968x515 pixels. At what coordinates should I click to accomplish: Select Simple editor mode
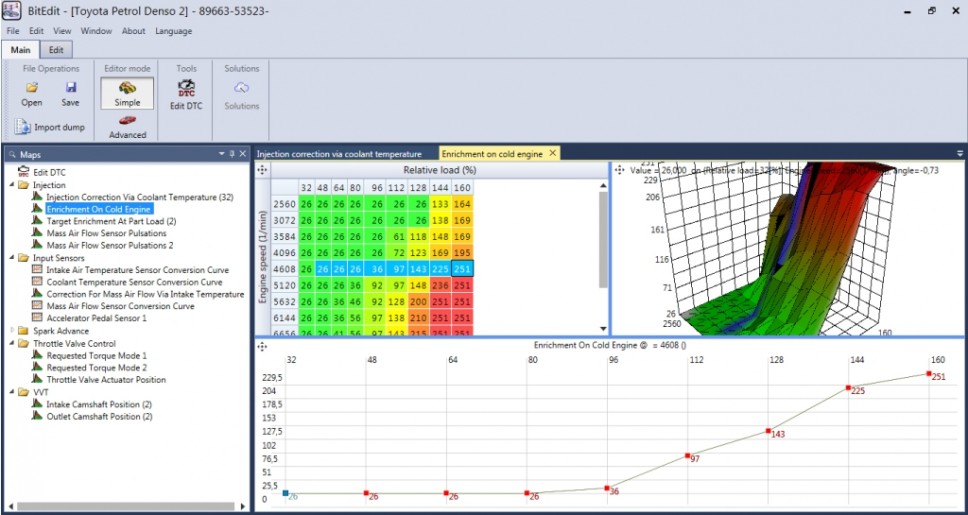pos(127,93)
